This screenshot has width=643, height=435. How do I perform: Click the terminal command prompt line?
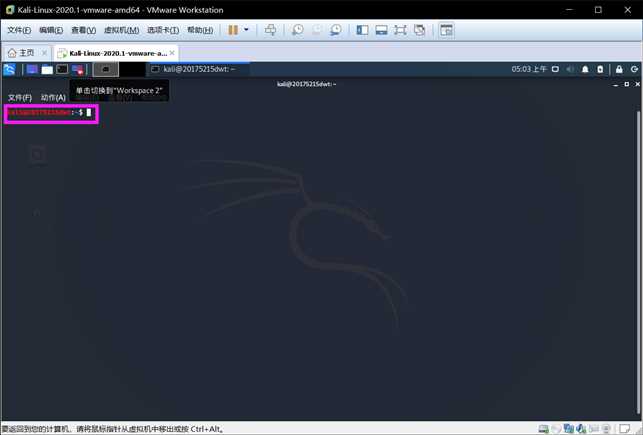pyautogui.click(x=51, y=113)
